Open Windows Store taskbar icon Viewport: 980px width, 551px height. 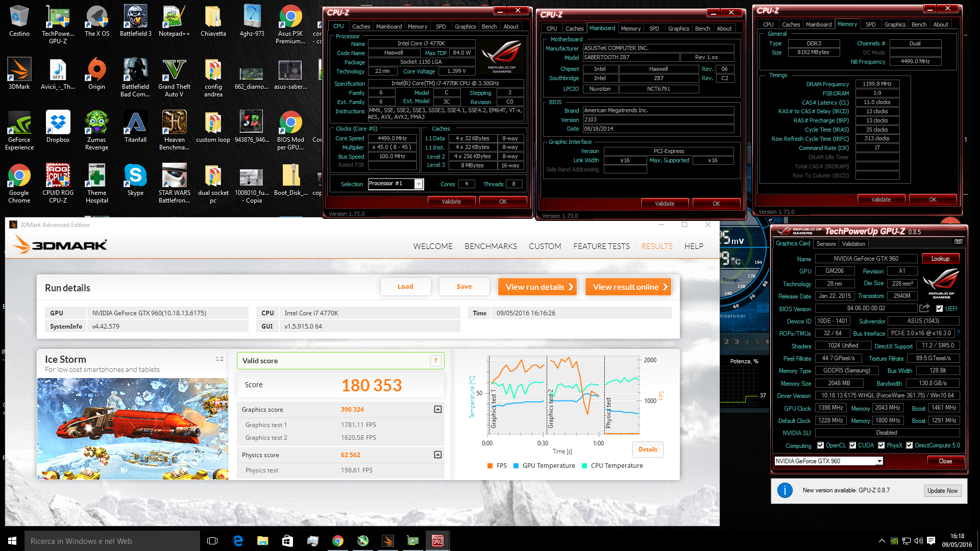coord(287,541)
